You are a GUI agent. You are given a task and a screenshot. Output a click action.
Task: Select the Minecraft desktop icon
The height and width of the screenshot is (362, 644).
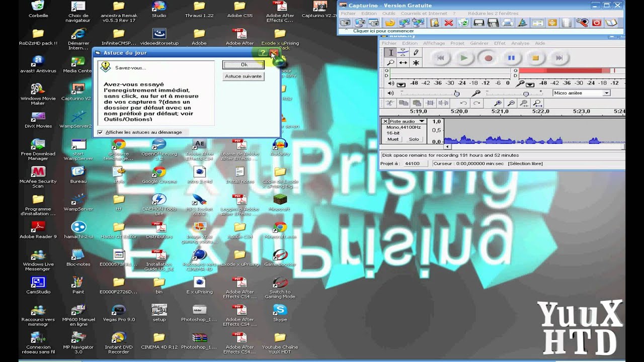coord(280,203)
